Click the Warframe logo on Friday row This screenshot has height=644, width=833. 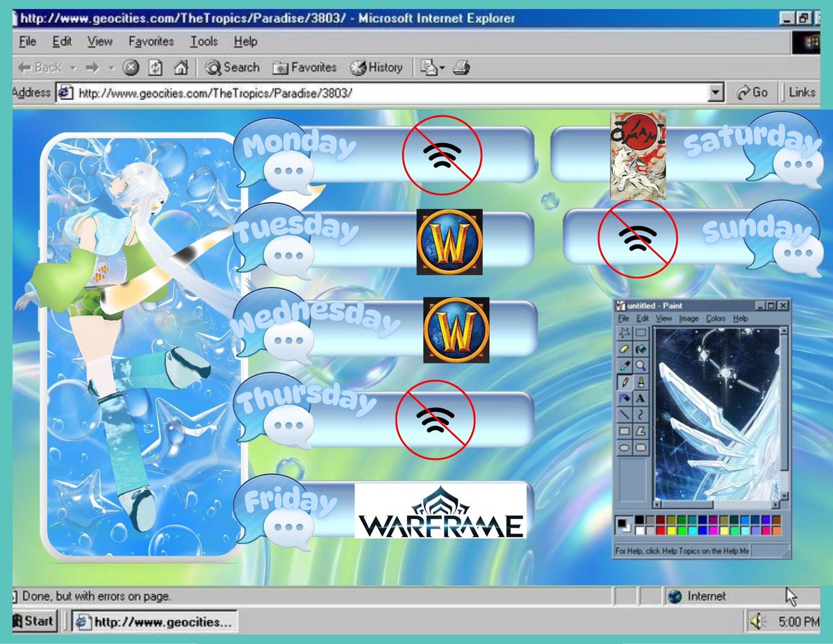click(x=441, y=510)
